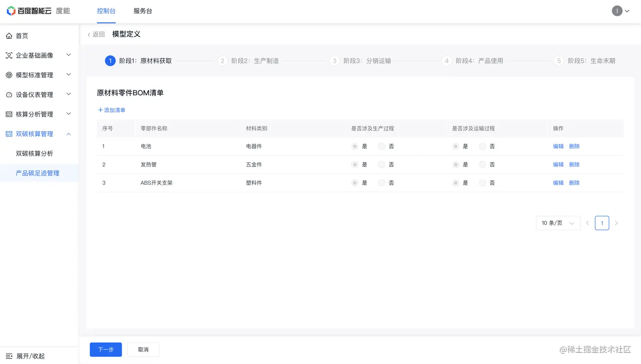641x364 pixels.
Task: Click step 3 circle 分销运输
Action: 335,61
